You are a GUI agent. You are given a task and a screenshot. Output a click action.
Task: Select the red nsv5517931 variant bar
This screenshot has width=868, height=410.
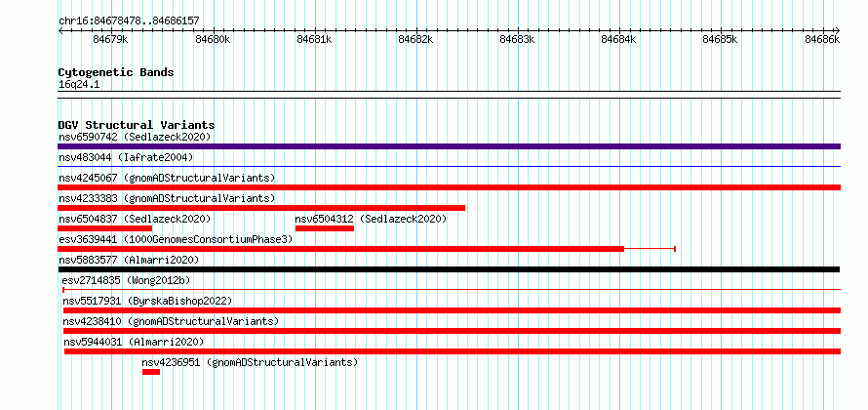click(x=452, y=310)
